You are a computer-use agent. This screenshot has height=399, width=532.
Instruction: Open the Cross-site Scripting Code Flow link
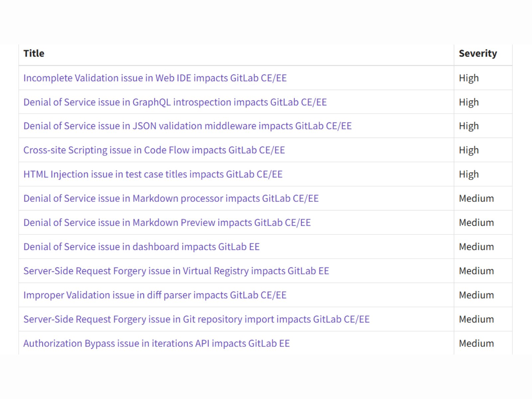154,150
